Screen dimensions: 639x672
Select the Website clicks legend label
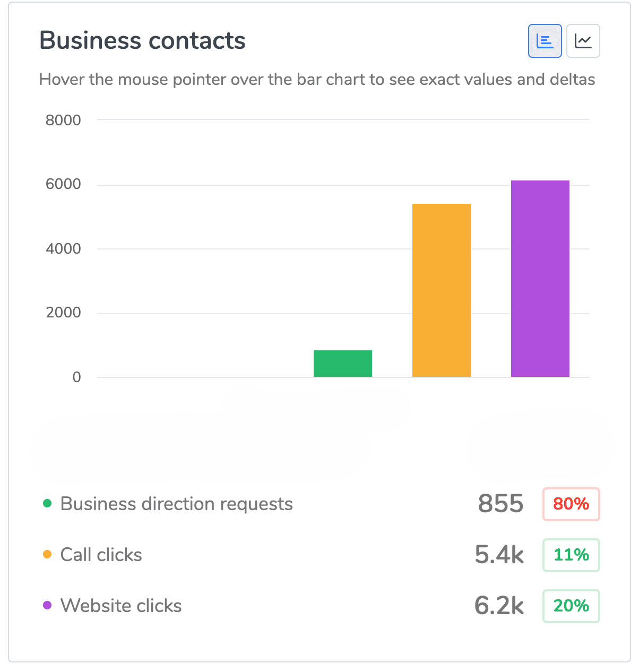[x=121, y=606]
